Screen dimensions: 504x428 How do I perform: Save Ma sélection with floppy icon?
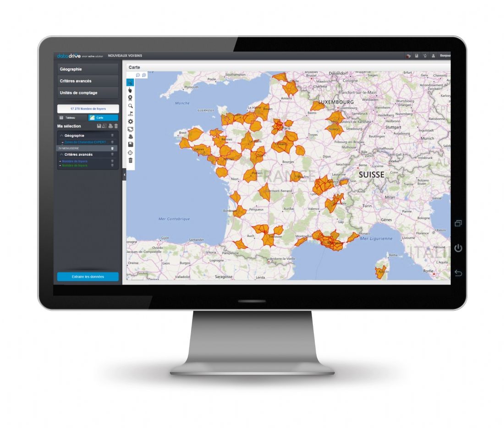99,126
